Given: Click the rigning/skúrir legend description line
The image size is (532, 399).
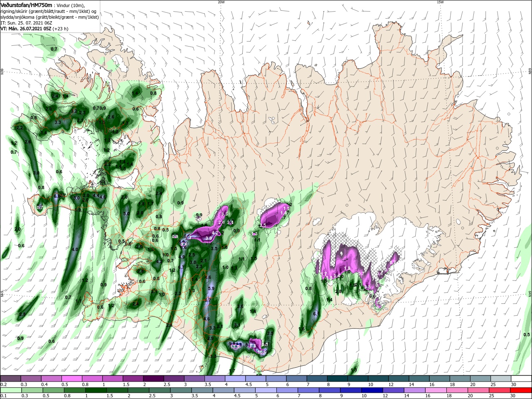Looking at the screenshot, I should pyautogui.click(x=48, y=11).
